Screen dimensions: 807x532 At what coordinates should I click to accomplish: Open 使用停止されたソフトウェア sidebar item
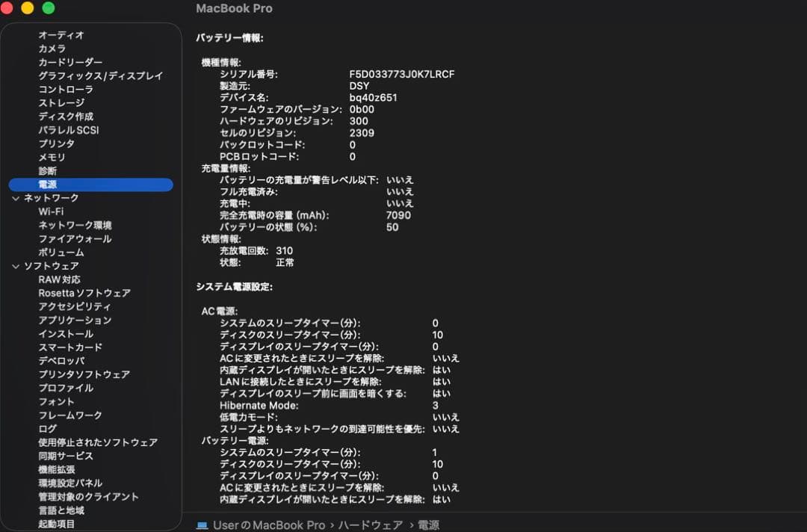[x=99, y=442]
